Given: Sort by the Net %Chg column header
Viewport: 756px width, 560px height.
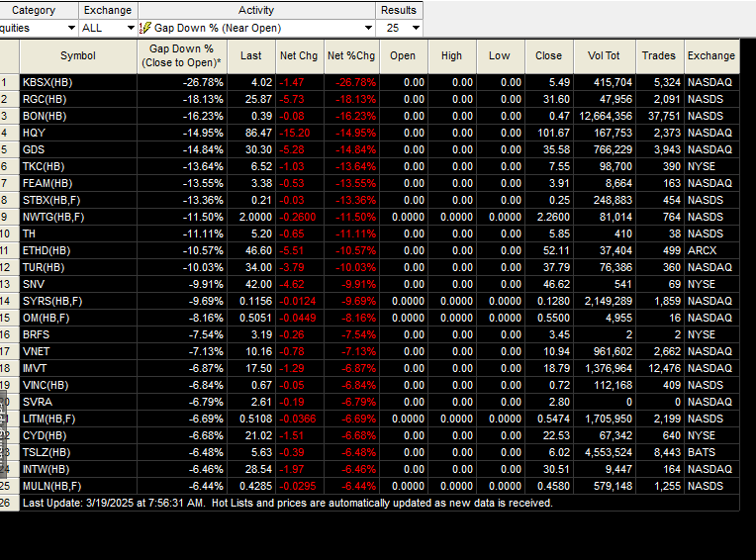Looking at the screenshot, I should point(351,56).
